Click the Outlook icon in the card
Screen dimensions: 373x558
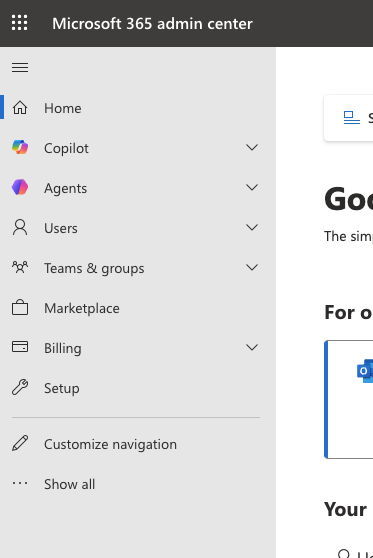(x=365, y=371)
